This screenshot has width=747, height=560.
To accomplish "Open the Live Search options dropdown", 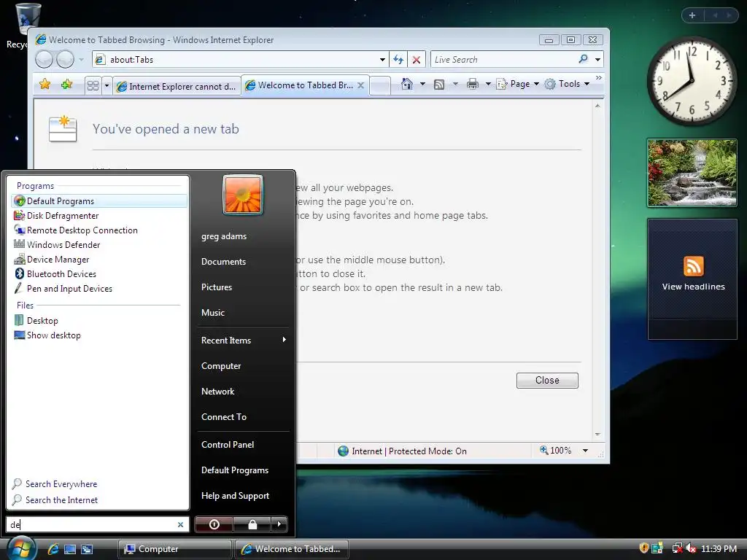I will coord(597,60).
